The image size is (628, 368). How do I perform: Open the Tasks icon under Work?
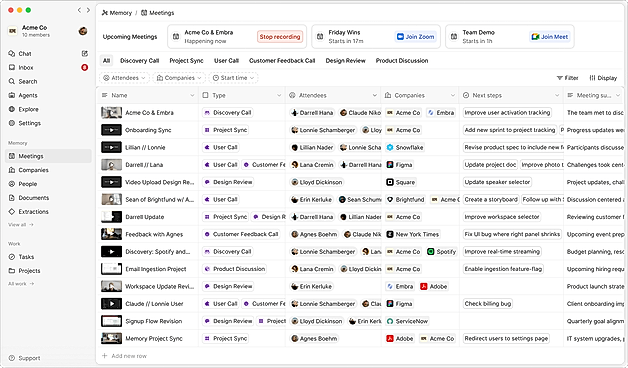(x=12, y=257)
